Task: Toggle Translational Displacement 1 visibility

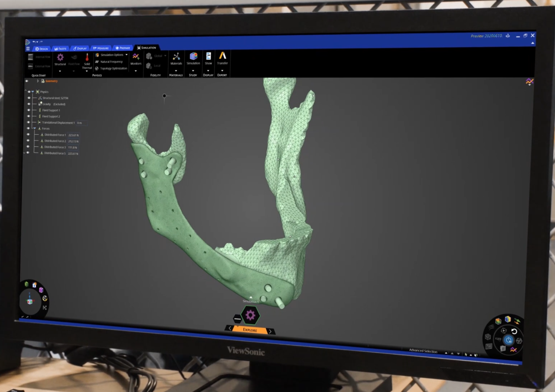Action: [x=28, y=122]
